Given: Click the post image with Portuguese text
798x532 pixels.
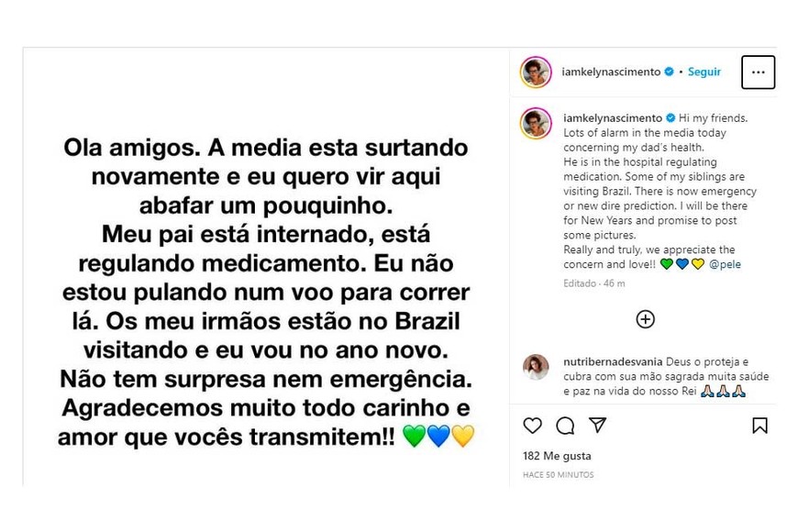Looking at the screenshot, I should tap(265, 292).
